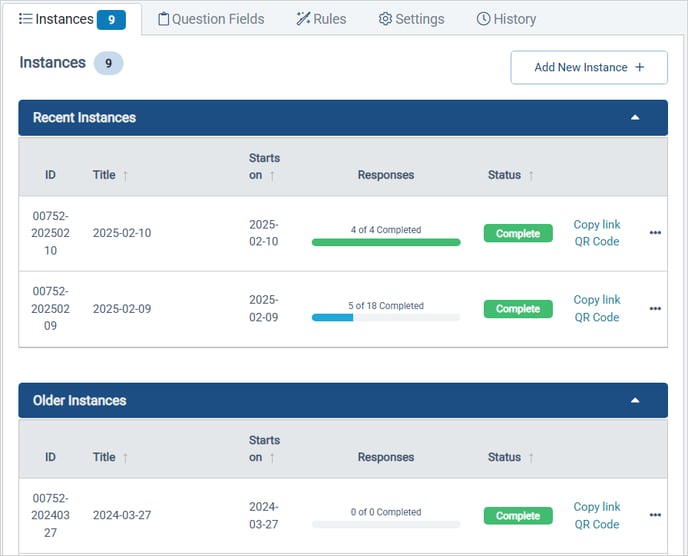The image size is (688, 556).
Task: Sort Older Instances by Status arrow
Action: pyautogui.click(x=531, y=457)
